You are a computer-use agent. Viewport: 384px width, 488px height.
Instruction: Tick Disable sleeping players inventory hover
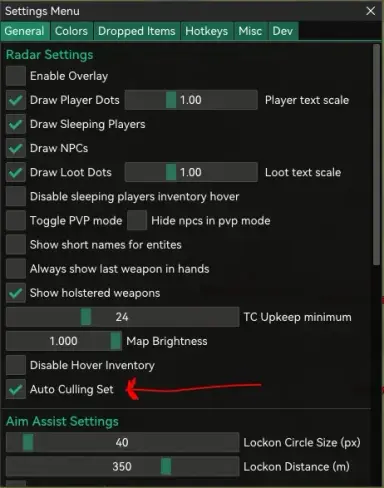(x=16, y=197)
